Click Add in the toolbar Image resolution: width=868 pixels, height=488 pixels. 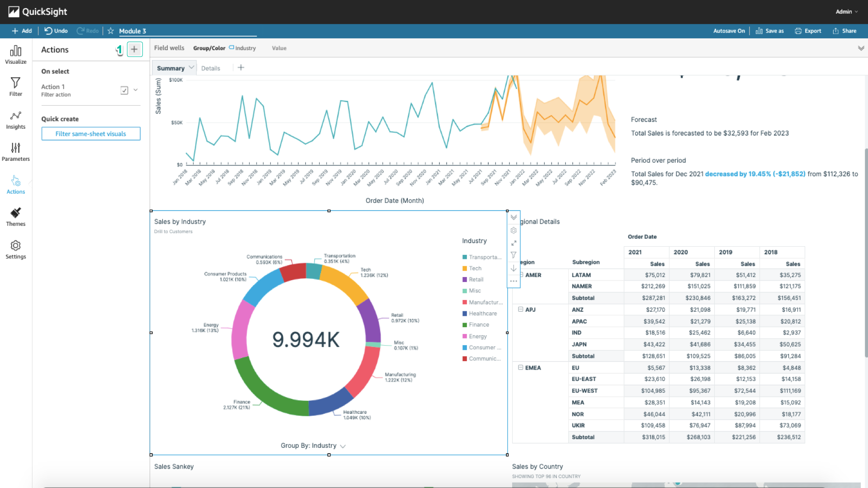[22, 31]
